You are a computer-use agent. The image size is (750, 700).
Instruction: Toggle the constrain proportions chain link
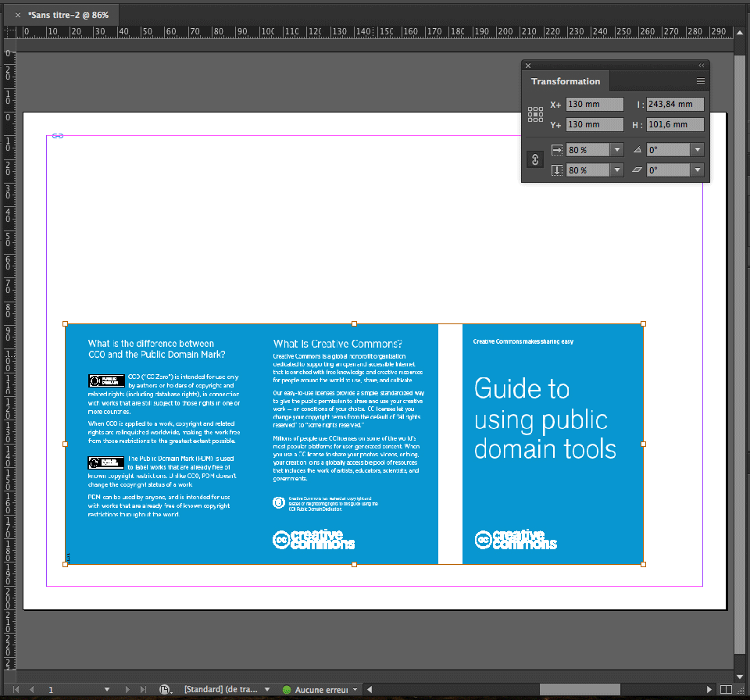click(x=535, y=159)
